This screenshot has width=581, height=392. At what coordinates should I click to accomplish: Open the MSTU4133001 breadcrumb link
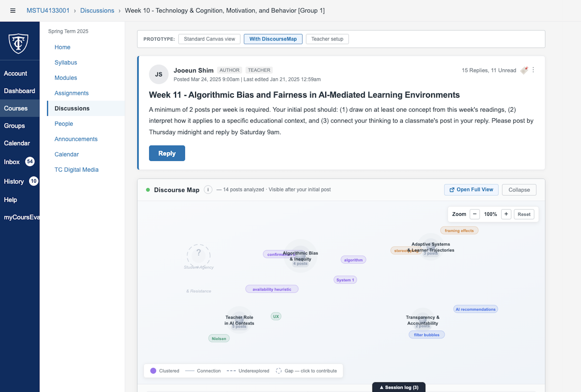48,10
